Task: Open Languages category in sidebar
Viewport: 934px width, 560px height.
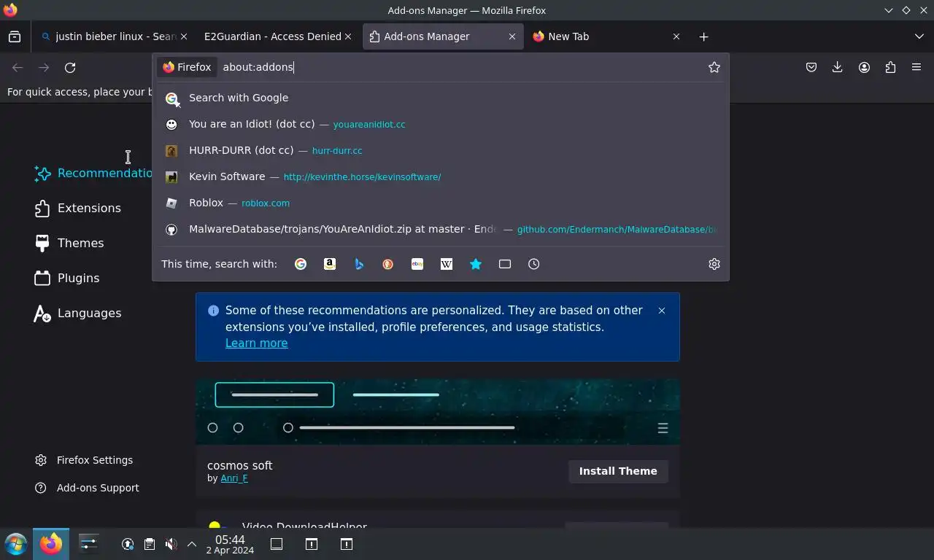Action: (78, 314)
